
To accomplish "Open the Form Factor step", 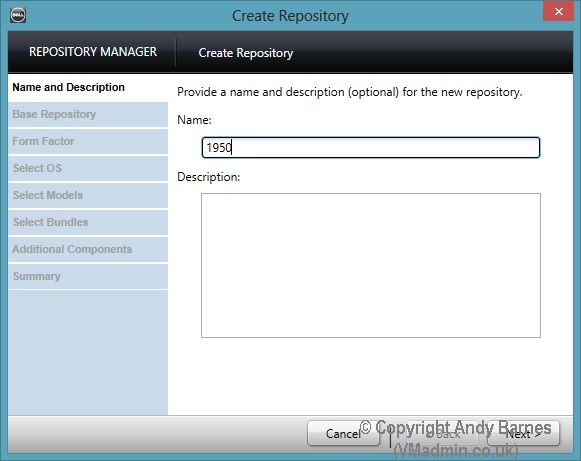I will pyautogui.click(x=88, y=142).
